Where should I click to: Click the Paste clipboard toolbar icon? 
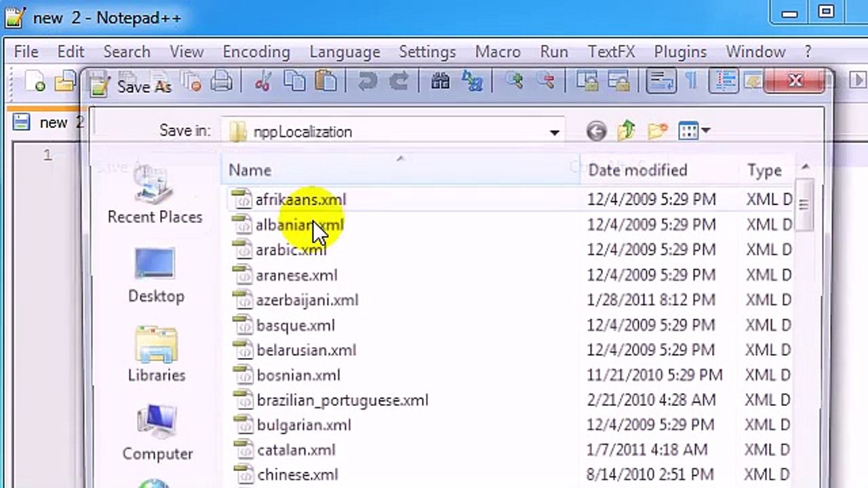[x=326, y=82]
